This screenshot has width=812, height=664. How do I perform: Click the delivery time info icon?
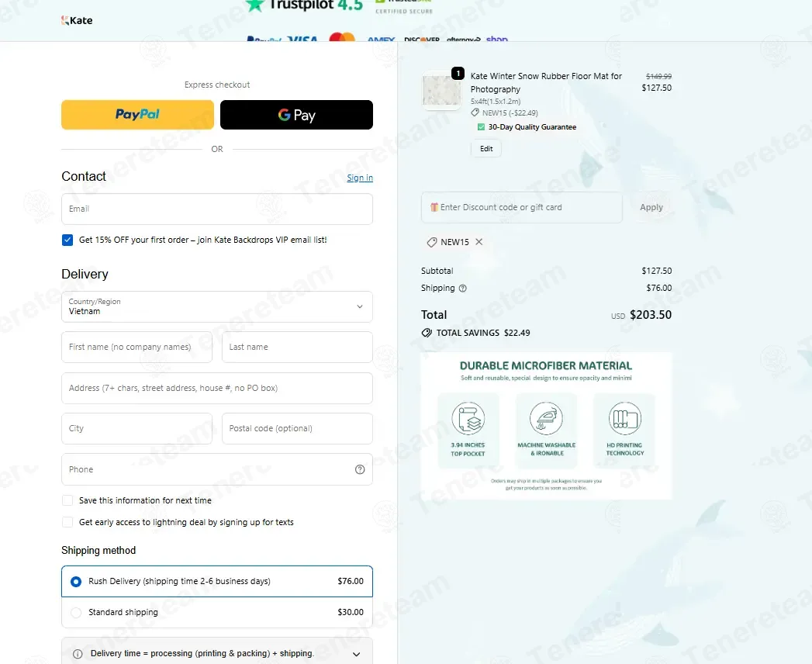pos(78,654)
